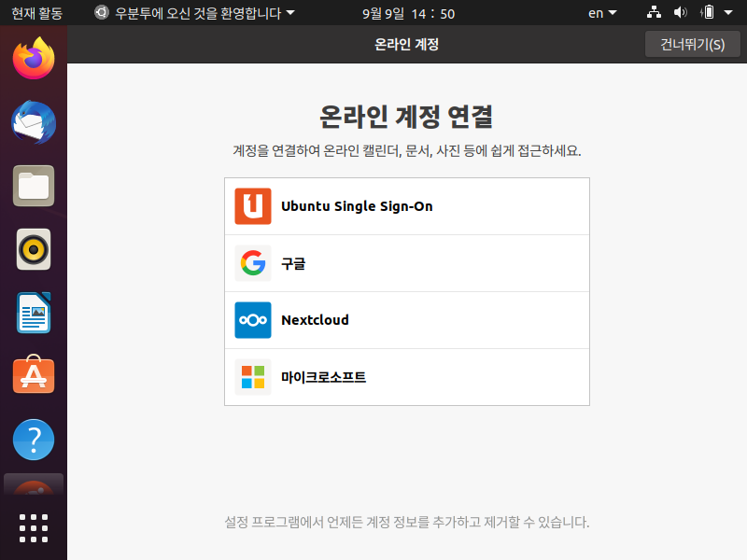Click the 계정을 연결하여 description text

pyautogui.click(x=407, y=151)
